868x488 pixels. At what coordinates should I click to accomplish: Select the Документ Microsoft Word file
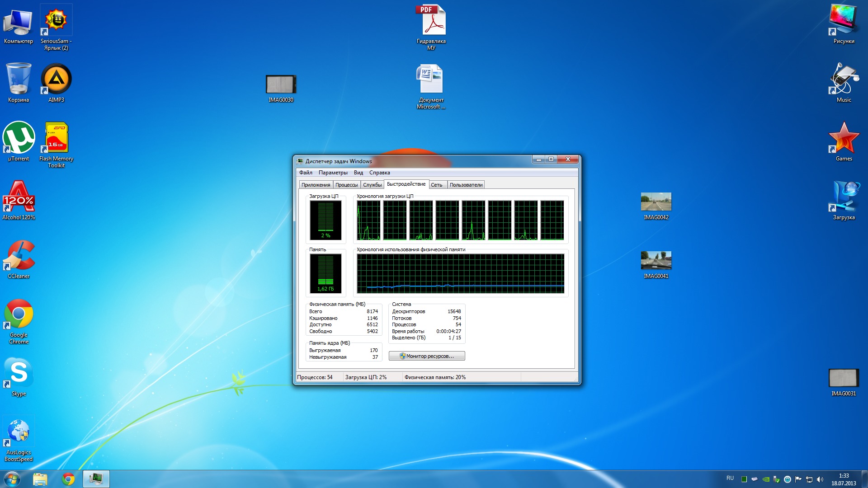(x=431, y=87)
